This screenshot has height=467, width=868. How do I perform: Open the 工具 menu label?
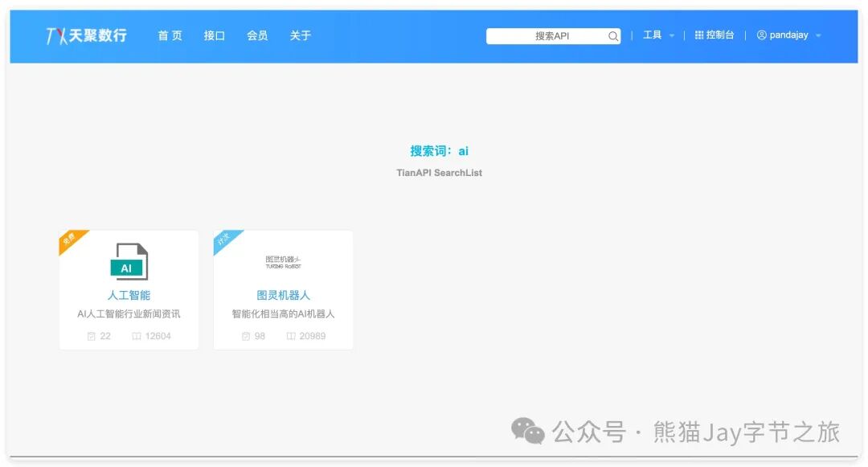(652, 35)
